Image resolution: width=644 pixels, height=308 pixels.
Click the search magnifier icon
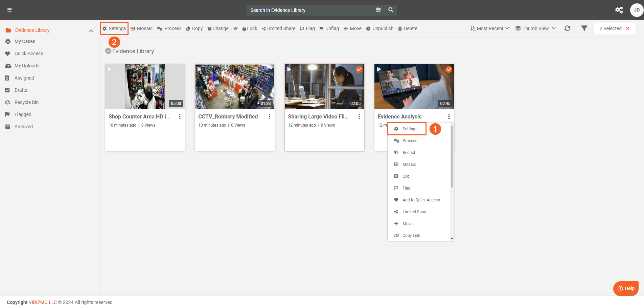click(391, 10)
